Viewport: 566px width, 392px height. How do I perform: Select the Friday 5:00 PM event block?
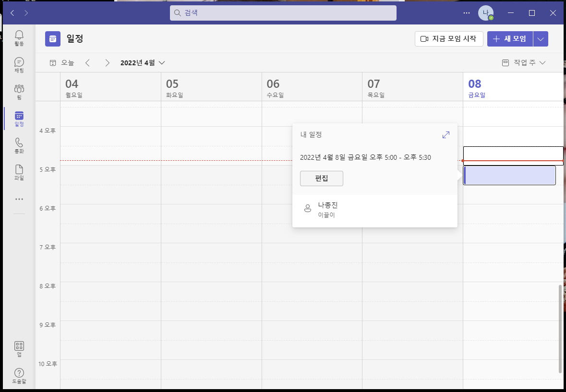509,175
